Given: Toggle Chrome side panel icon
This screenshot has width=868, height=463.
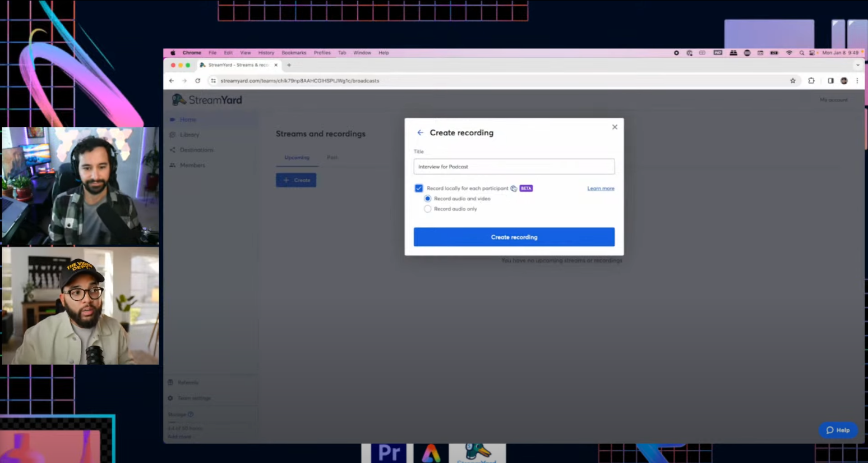Looking at the screenshot, I should pos(830,81).
